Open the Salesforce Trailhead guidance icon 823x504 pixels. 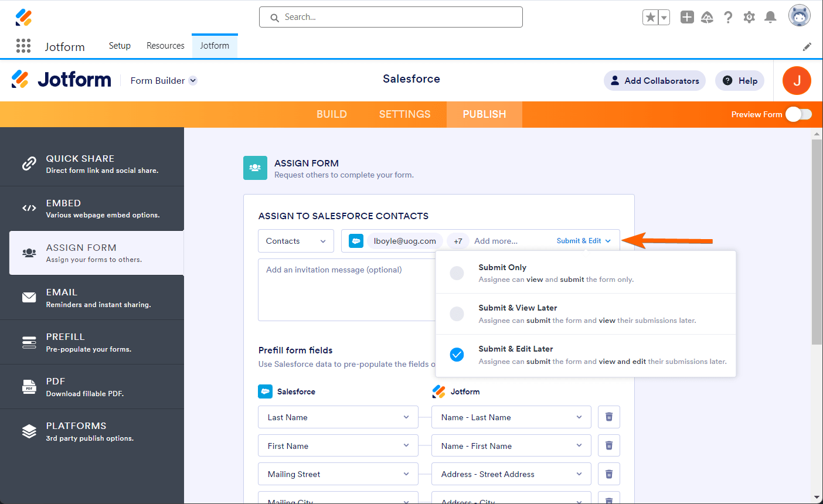(708, 18)
